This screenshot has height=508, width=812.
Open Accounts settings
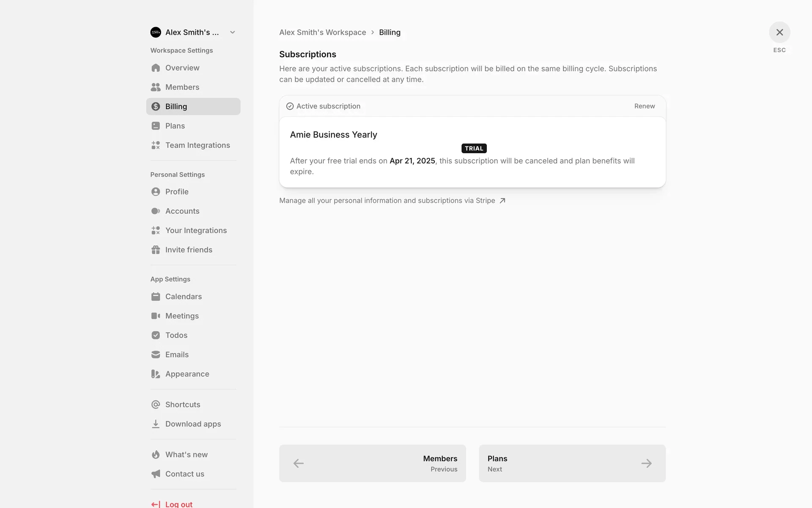tap(193, 211)
